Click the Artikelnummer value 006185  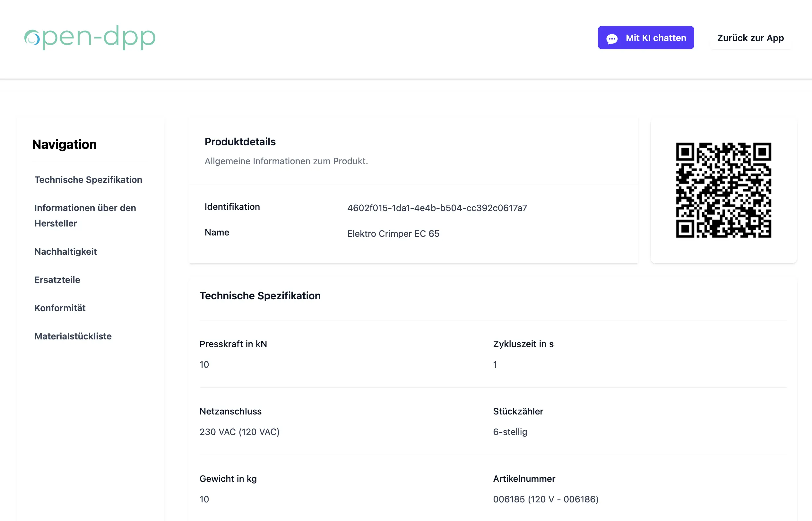point(545,499)
